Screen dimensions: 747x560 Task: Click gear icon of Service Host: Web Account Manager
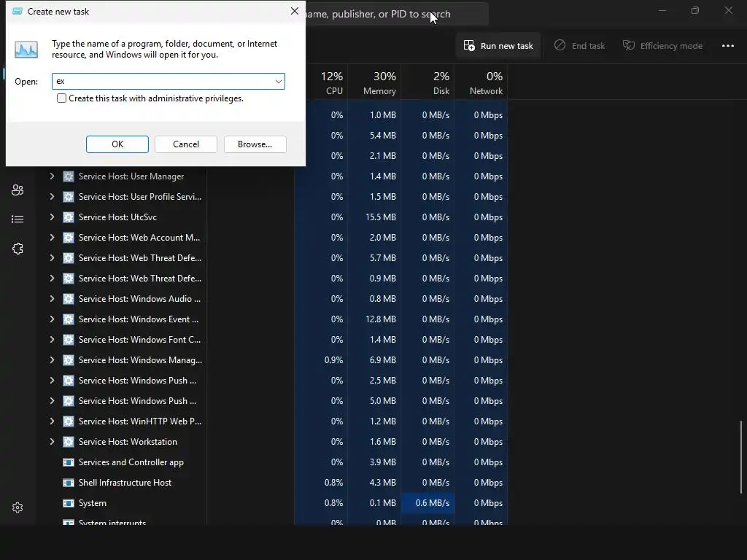(69, 238)
